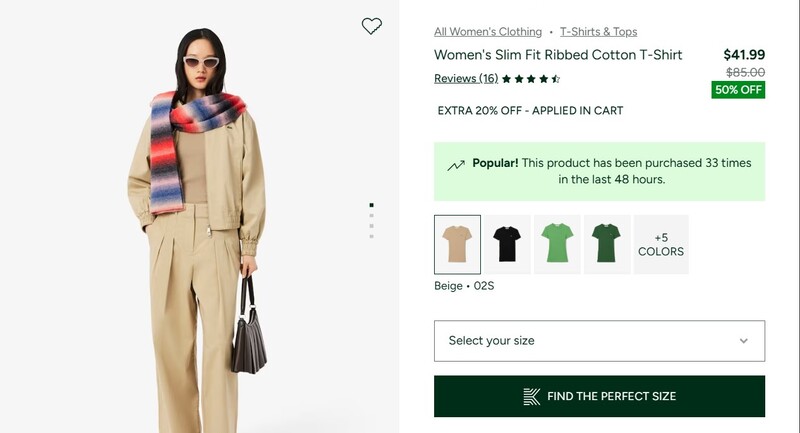Select the dark green t-shirt color

coord(607,244)
